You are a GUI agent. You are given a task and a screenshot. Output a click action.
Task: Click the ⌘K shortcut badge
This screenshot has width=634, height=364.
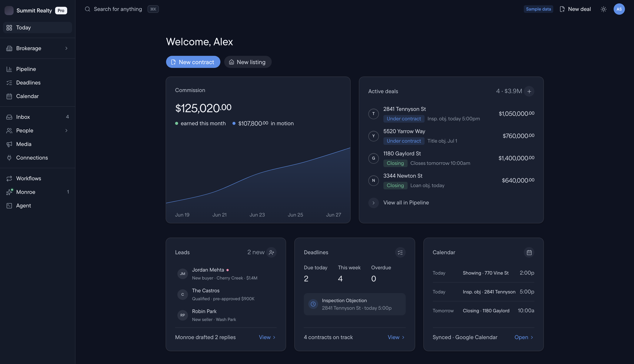pyautogui.click(x=153, y=9)
